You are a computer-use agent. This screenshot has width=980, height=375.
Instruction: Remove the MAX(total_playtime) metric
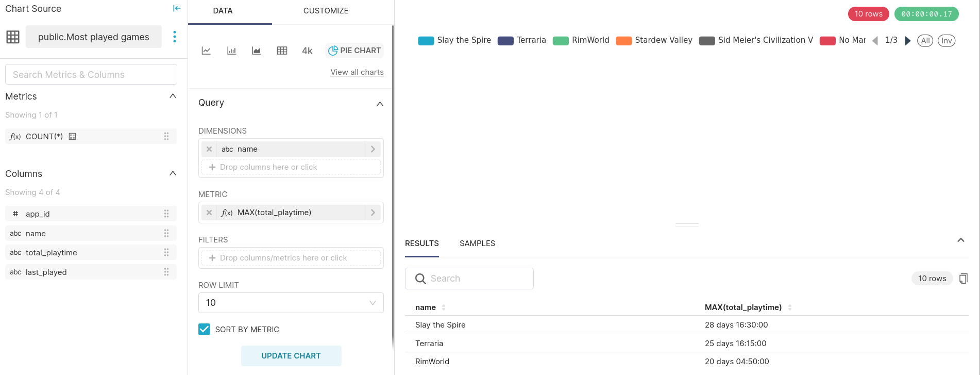(209, 213)
